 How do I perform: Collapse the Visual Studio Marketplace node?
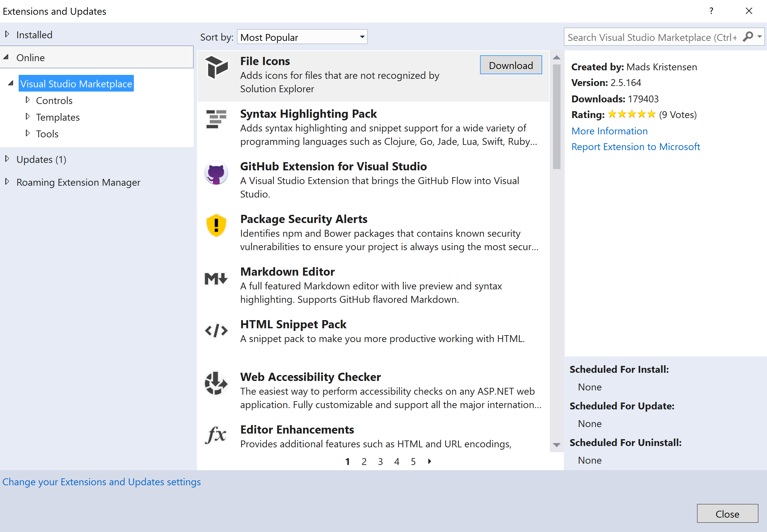11,83
